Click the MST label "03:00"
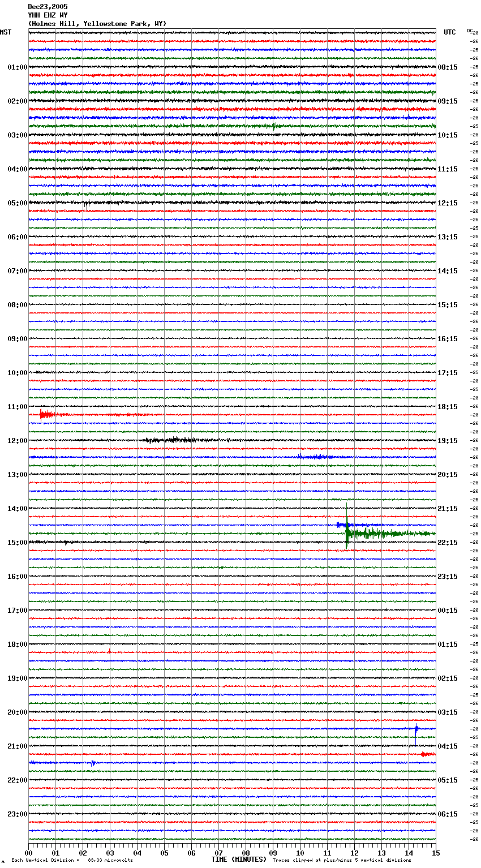The image size is (481, 868). click(x=18, y=135)
